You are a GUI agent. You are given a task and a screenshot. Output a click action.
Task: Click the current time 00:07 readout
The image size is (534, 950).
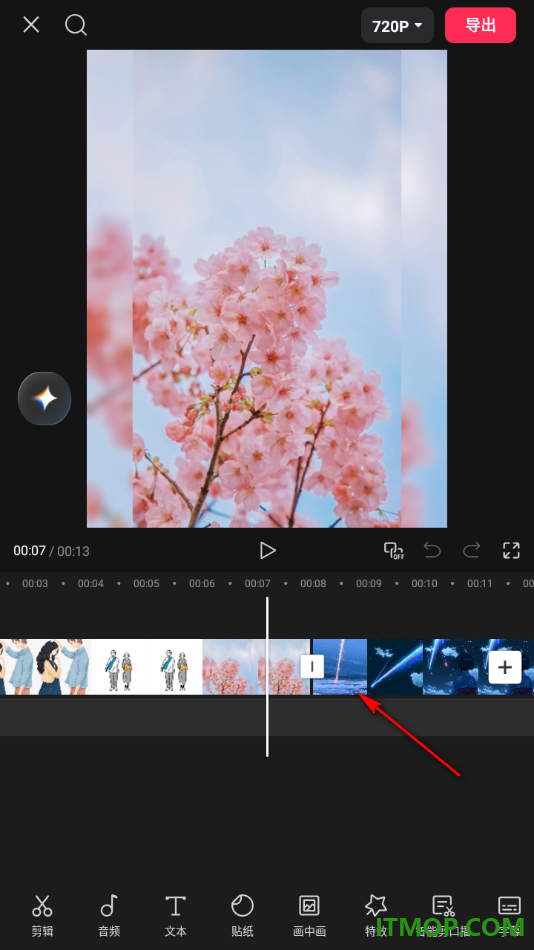pos(30,551)
